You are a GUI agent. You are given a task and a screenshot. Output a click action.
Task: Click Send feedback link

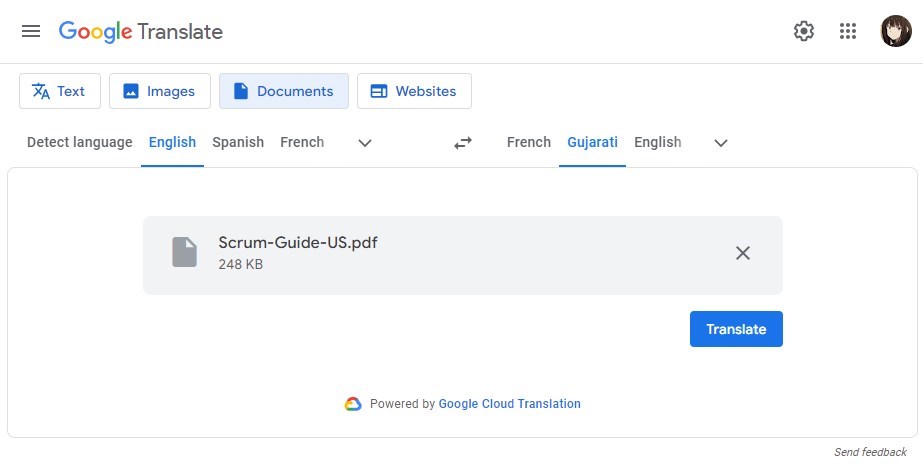pyautogui.click(x=870, y=452)
